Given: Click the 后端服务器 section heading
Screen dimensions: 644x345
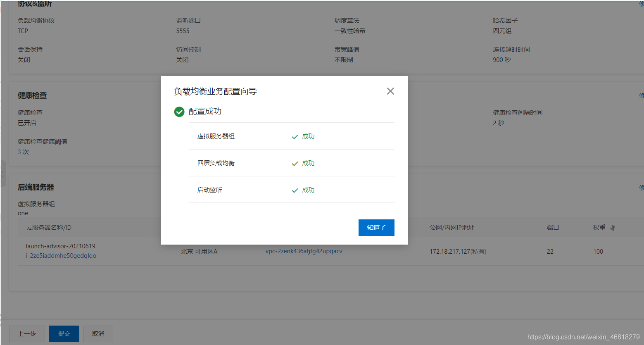Looking at the screenshot, I should 36,187.
